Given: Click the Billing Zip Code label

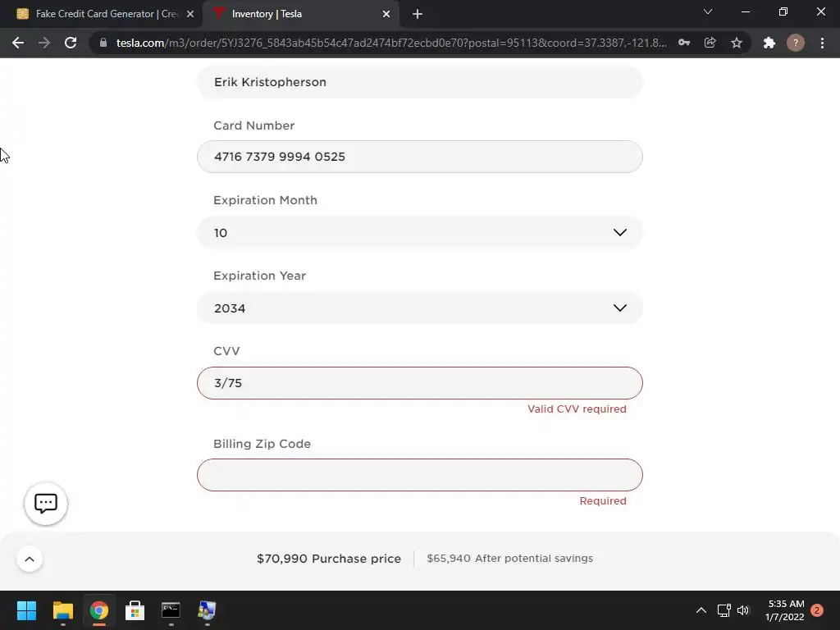Looking at the screenshot, I should click(262, 444).
